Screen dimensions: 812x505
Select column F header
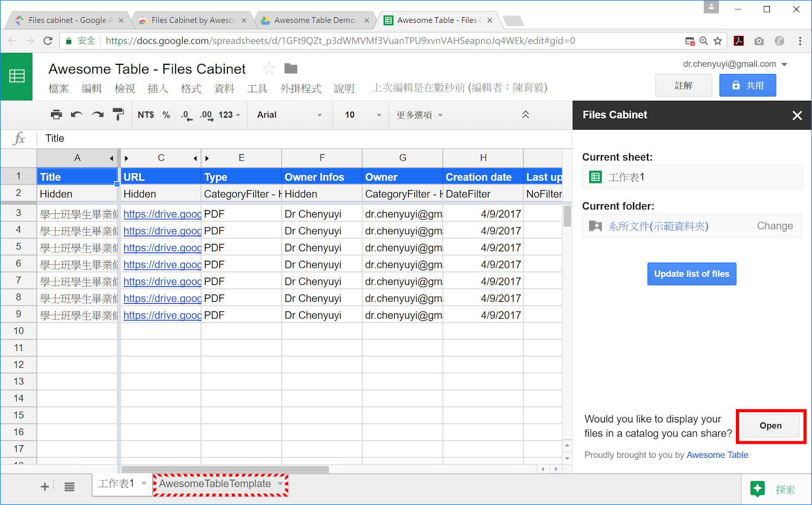point(322,158)
